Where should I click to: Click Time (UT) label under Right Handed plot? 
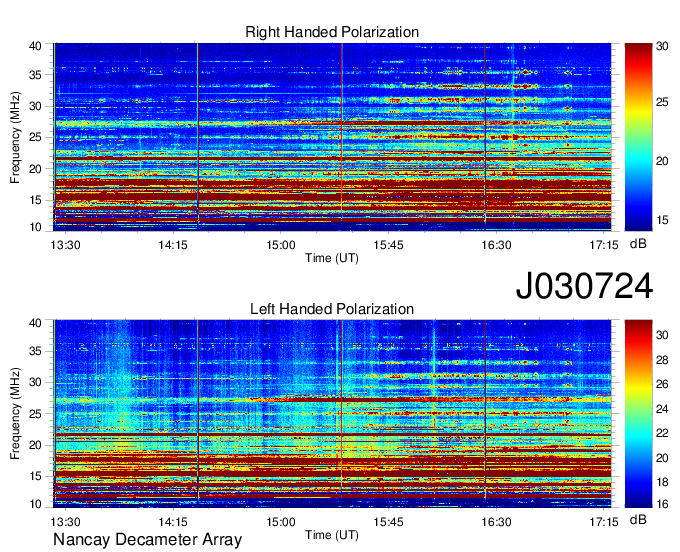(332, 258)
